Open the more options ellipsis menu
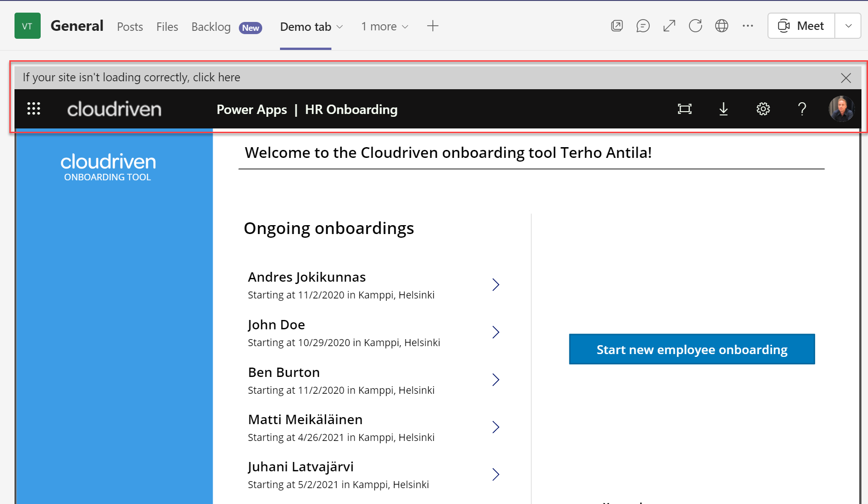The height and width of the screenshot is (504, 868). point(748,26)
